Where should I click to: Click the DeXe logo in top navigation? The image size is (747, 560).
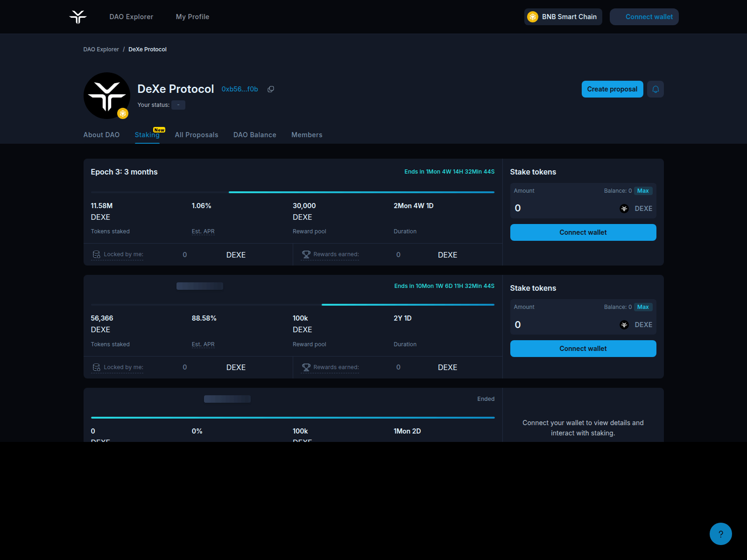coord(78,17)
